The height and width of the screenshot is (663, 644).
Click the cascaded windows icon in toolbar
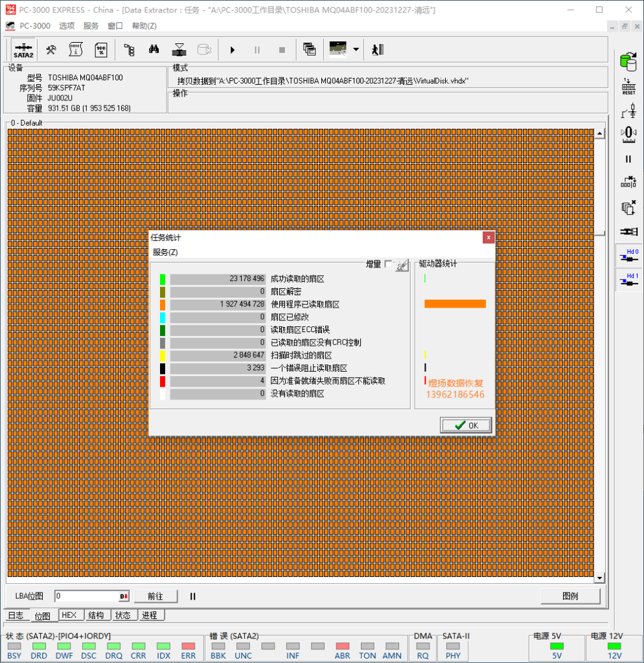tap(309, 50)
